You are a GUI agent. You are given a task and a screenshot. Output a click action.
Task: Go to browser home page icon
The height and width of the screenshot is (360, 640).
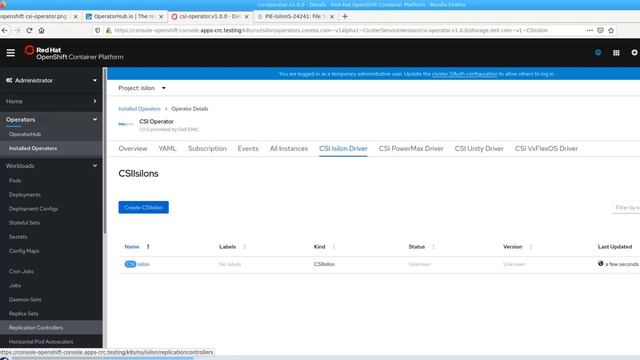[x=42, y=30]
